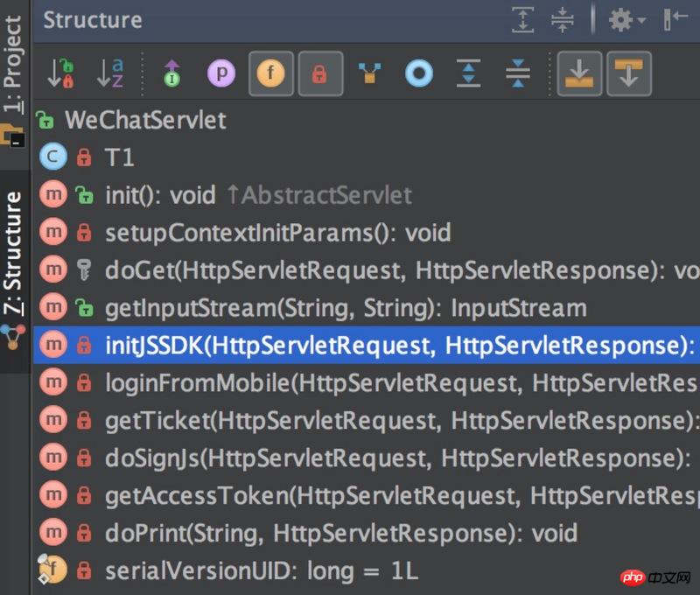Toggle Show Properties filter
Screen dimensions: 700x595
(x=221, y=73)
